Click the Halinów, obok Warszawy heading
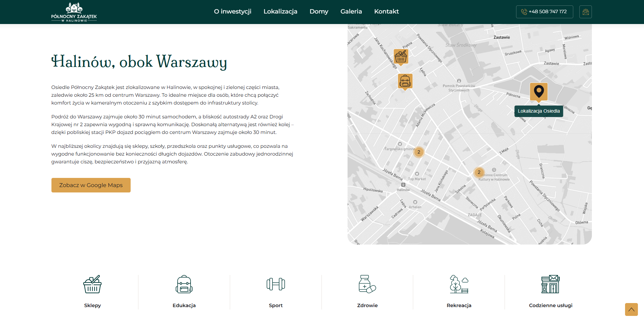644x322 pixels. (139, 62)
